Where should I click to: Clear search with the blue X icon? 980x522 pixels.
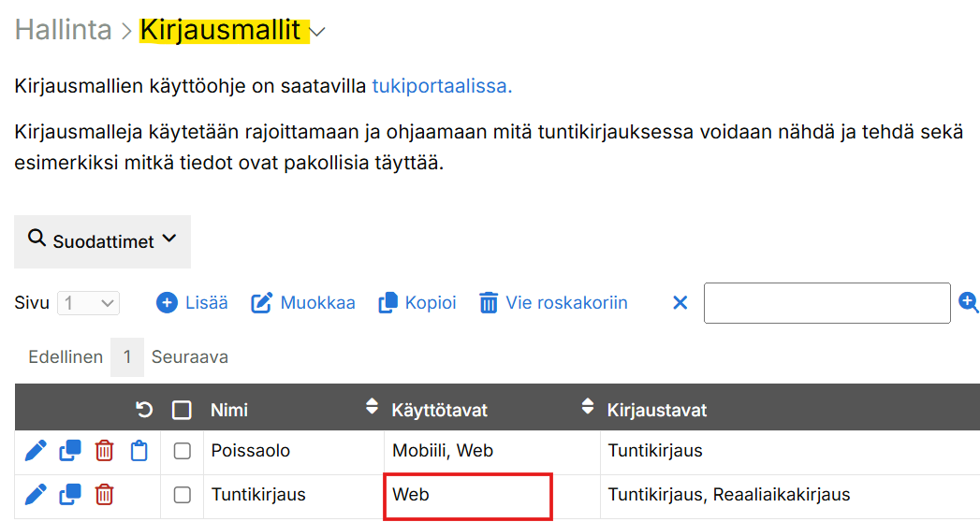pyautogui.click(x=680, y=302)
